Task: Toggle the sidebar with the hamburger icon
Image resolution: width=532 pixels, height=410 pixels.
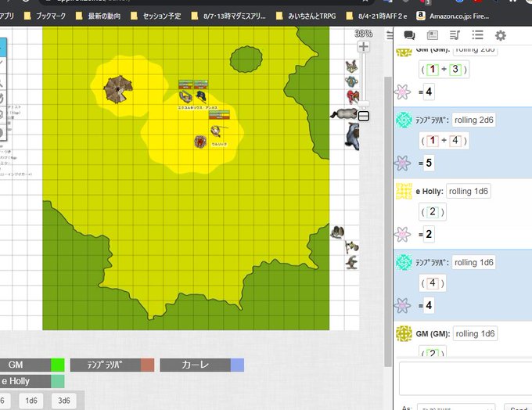Action: [390, 34]
